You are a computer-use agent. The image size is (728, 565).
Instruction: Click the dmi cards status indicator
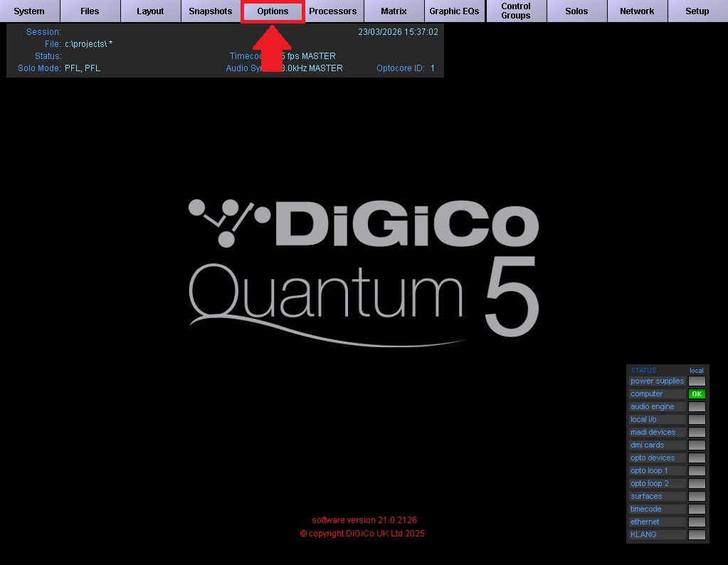(697, 445)
